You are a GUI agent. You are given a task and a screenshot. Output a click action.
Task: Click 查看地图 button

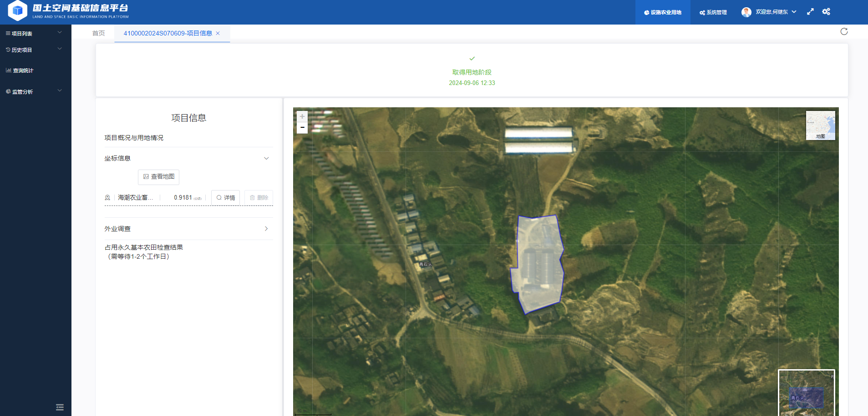tap(158, 177)
